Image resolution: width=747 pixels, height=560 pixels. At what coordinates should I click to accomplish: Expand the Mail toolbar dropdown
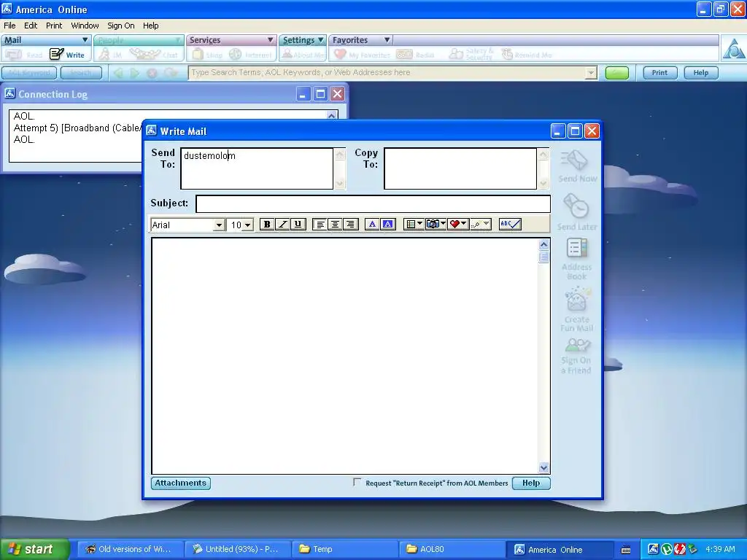pyautogui.click(x=85, y=40)
